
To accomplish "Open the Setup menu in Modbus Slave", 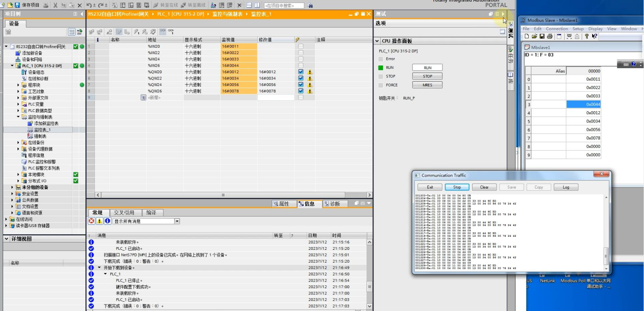I will tap(578, 29).
